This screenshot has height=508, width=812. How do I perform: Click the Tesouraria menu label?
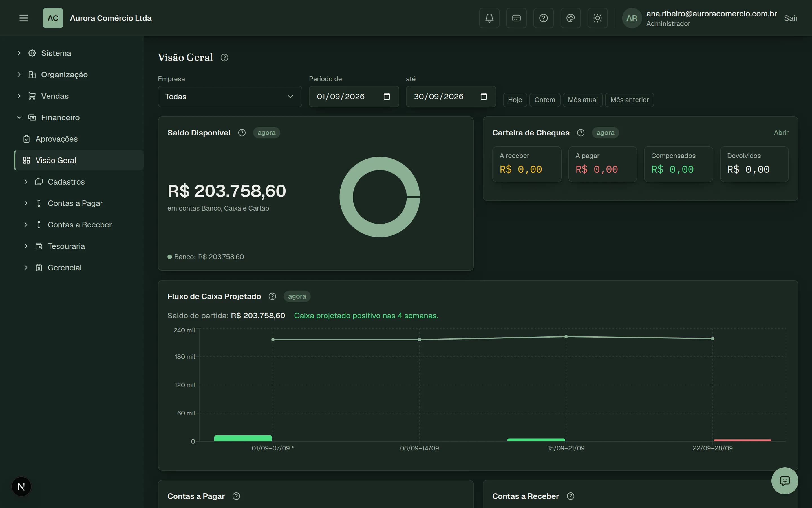pos(67,246)
